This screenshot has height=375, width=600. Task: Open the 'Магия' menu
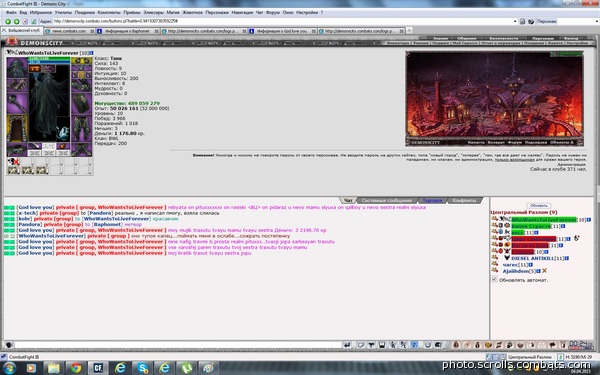click(x=173, y=12)
